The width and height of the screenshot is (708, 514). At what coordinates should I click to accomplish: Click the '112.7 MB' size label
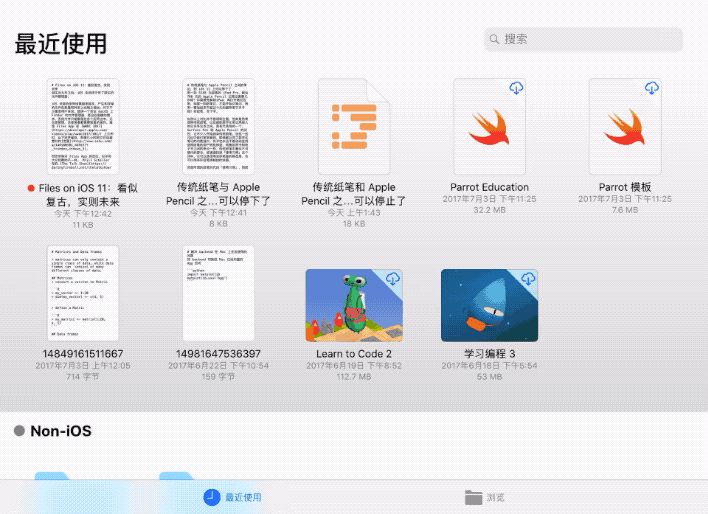tap(354, 377)
